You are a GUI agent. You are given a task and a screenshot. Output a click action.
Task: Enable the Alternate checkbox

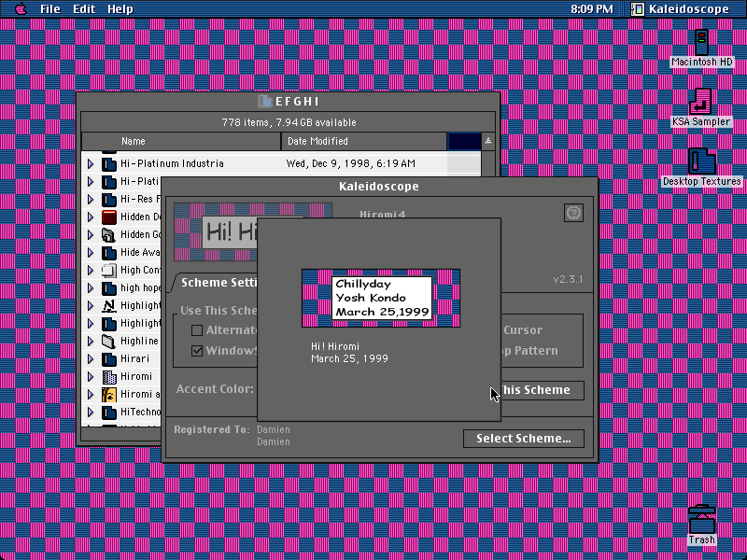(197, 330)
